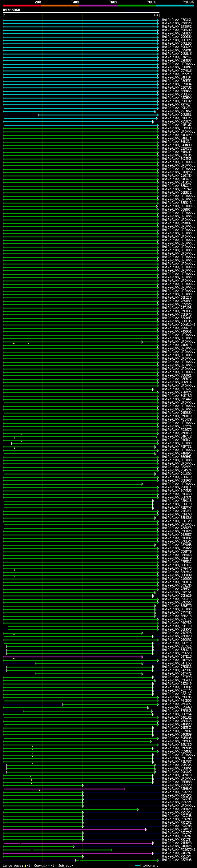Select the UniRef100_Q0WNJ6 label
The width and height of the screenshot is (197, 868).
pyautogui.click(x=176, y=54)
